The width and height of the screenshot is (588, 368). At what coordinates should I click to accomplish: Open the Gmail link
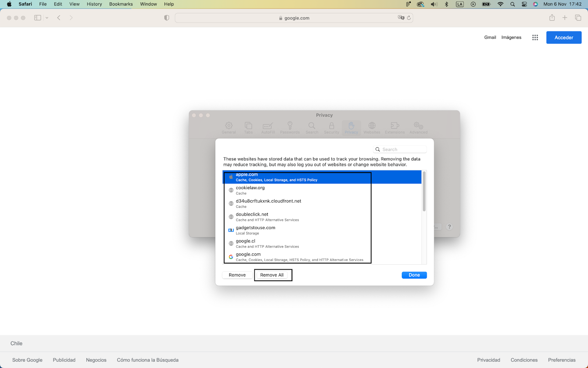click(x=490, y=38)
